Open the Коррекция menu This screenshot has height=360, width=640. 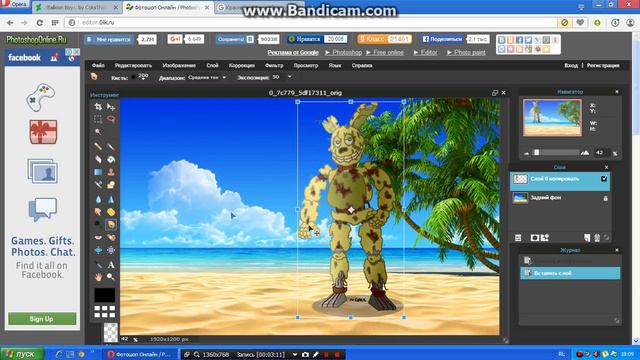(242, 65)
